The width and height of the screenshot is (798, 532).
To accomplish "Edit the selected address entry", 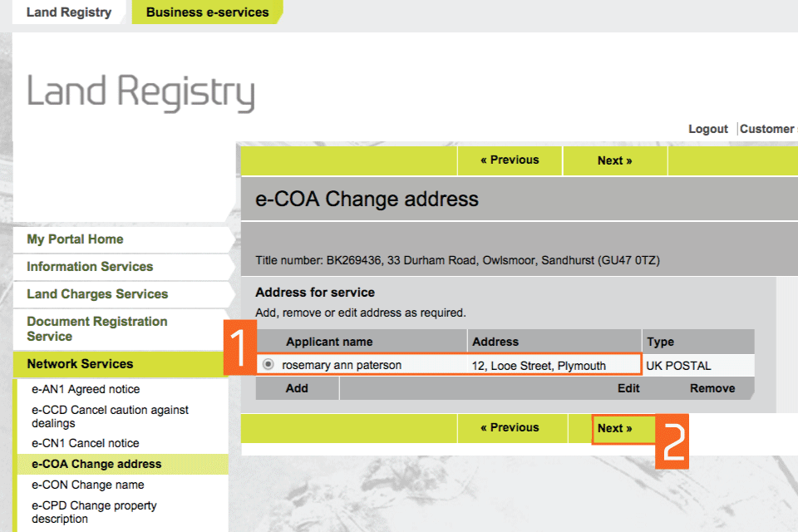I will (x=628, y=388).
